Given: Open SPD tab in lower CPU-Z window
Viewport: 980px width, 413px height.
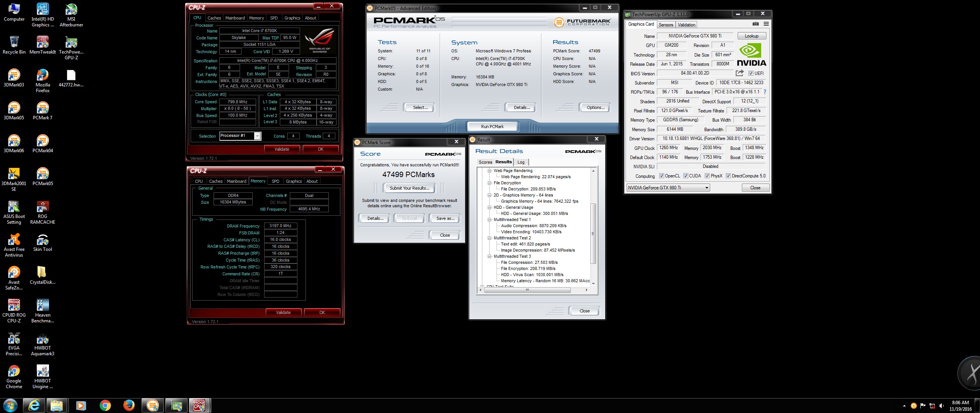Looking at the screenshot, I should [276, 181].
